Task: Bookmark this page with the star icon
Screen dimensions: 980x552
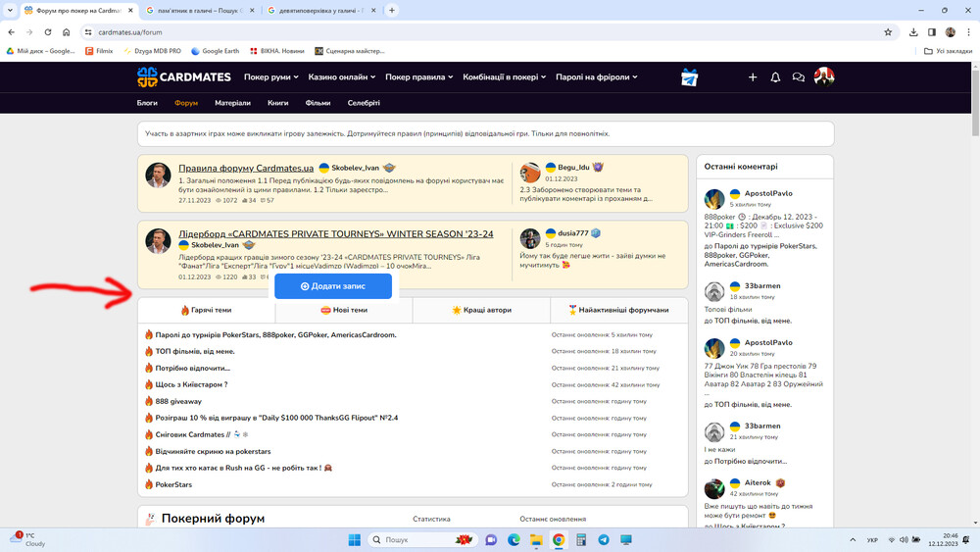Action: [888, 32]
